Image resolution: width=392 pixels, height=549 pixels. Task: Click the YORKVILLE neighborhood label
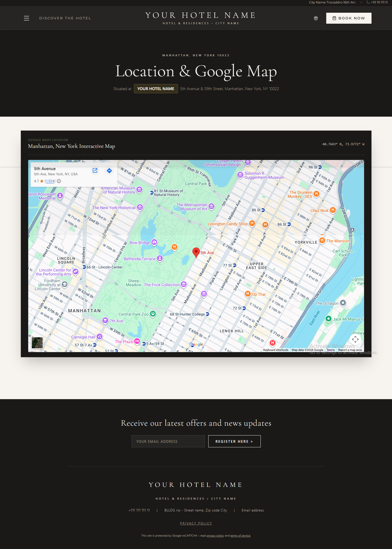pyautogui.click(x=306, y=242)
